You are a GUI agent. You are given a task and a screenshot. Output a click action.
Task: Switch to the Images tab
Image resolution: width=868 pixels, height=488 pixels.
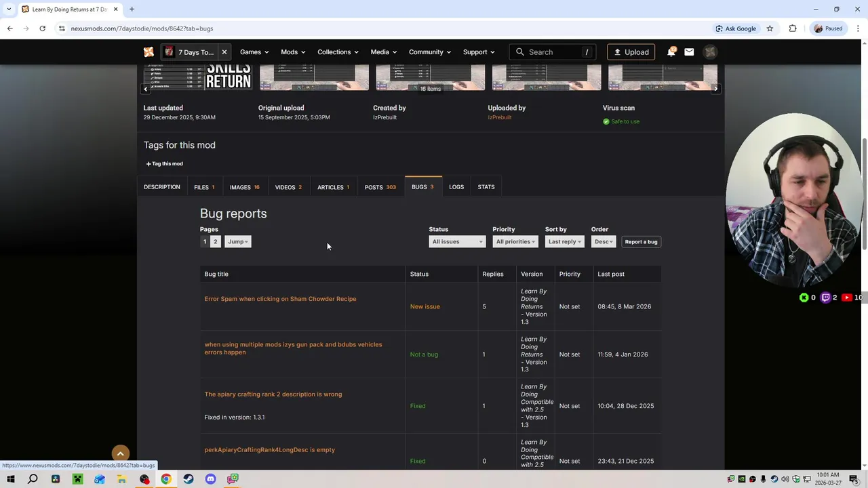tap(244, 187)
